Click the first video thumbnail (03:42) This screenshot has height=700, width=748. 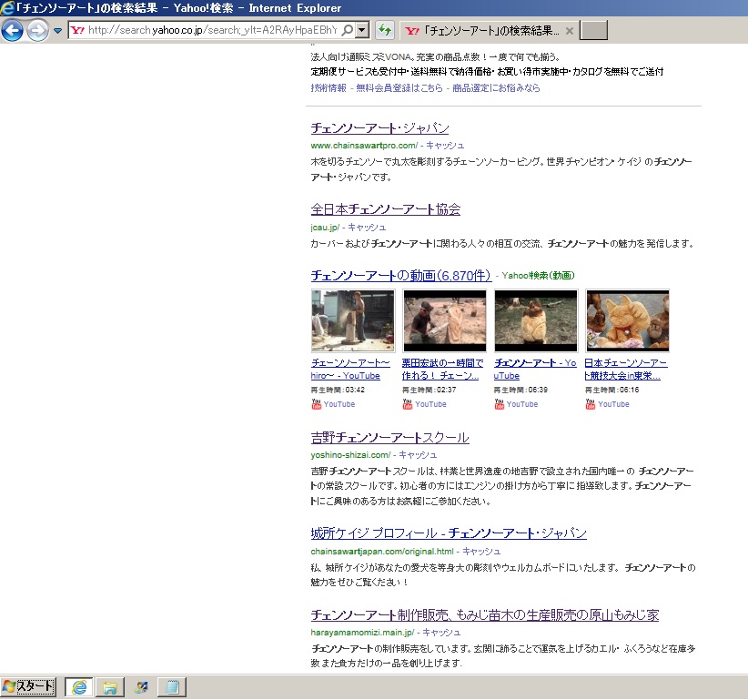(x=352, y=320)
